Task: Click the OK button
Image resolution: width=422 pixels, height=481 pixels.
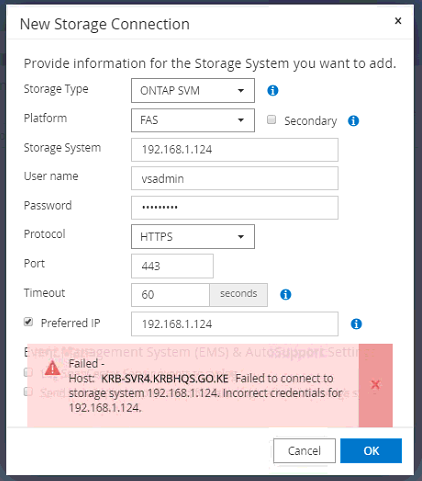Action: (371, 451)
